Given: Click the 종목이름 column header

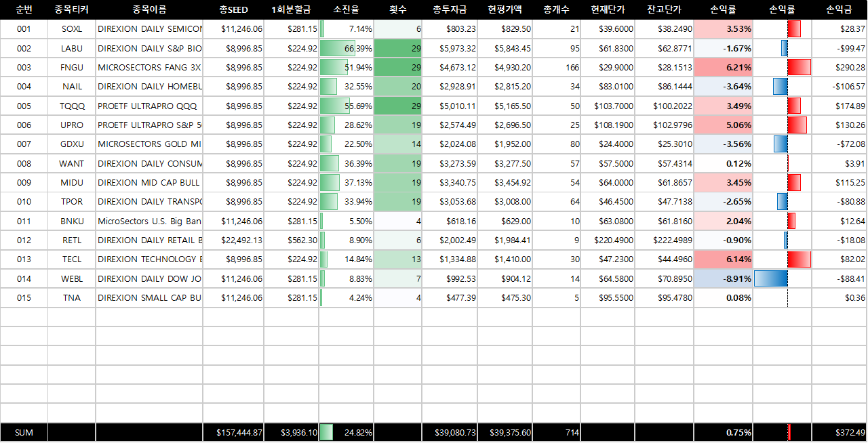Looking at the screenshot, I should tap(149, 9).
